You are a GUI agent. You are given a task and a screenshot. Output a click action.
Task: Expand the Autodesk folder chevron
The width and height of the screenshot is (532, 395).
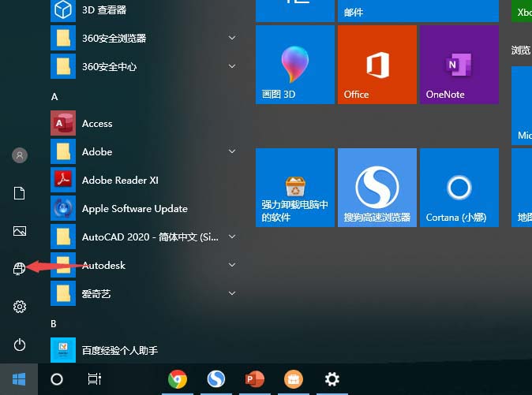pos(232,265)
